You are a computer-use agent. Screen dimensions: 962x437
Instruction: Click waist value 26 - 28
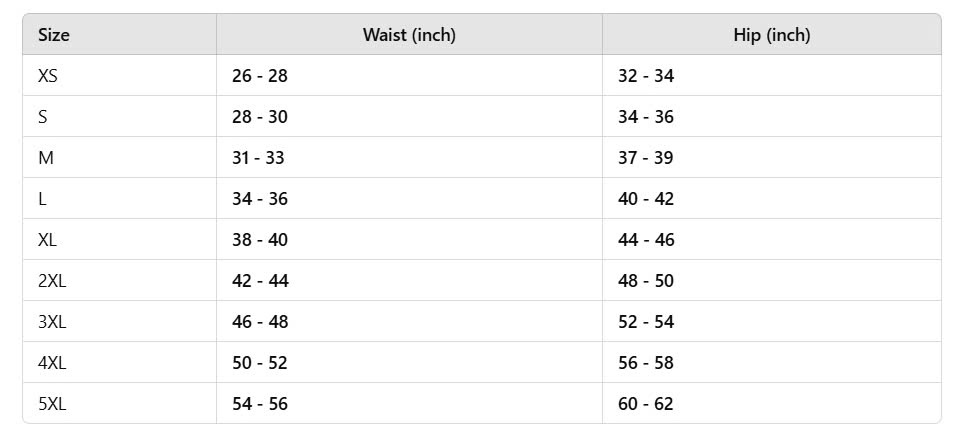pyautogui.click(x=260, y=76)
